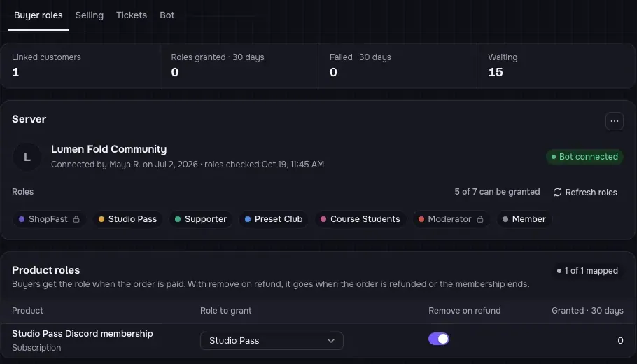Click the lock icon on ShopFast role
637x364 pixels.
(76, 219)
